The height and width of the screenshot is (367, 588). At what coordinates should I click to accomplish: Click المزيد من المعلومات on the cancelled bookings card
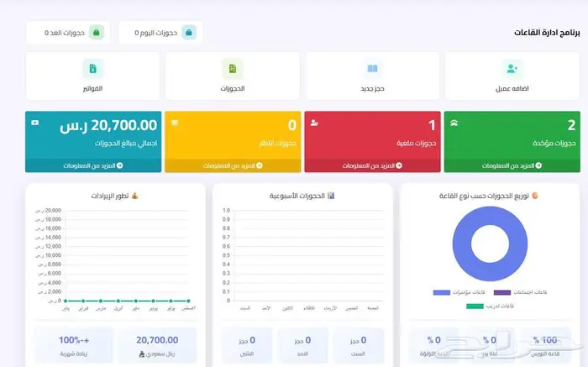[x=372, y=165]
